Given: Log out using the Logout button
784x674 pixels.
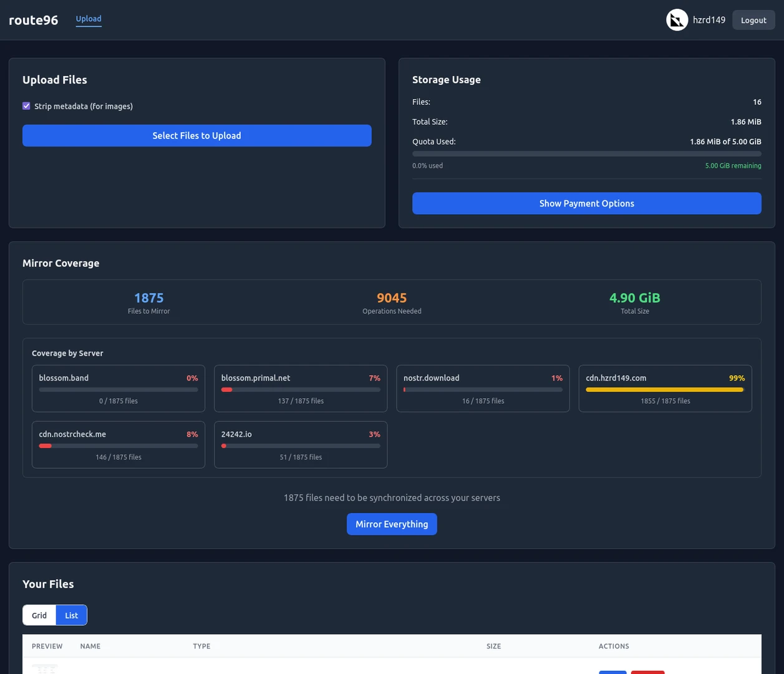Looking at the screenshot, I should [753, 20].
